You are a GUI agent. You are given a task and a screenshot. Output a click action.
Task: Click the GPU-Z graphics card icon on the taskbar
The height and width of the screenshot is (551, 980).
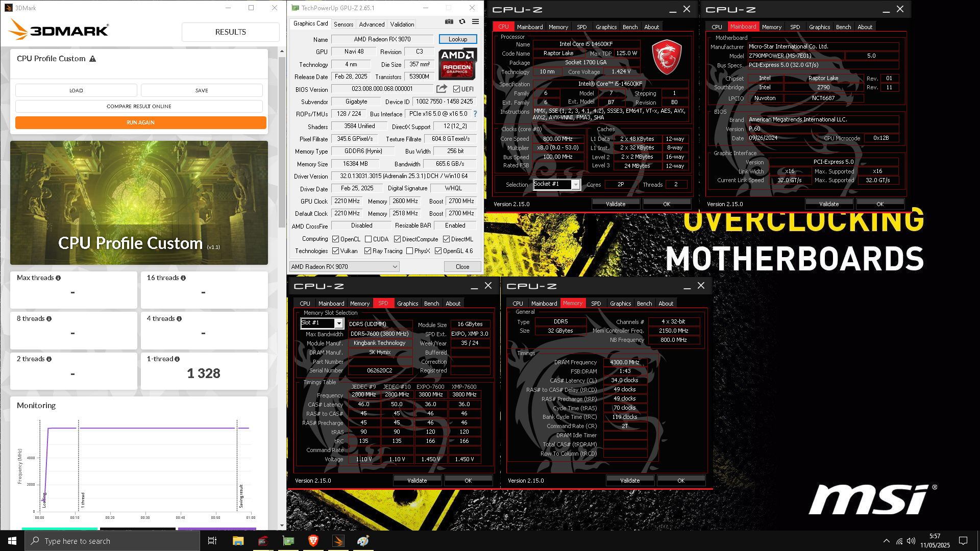point(288,541)
